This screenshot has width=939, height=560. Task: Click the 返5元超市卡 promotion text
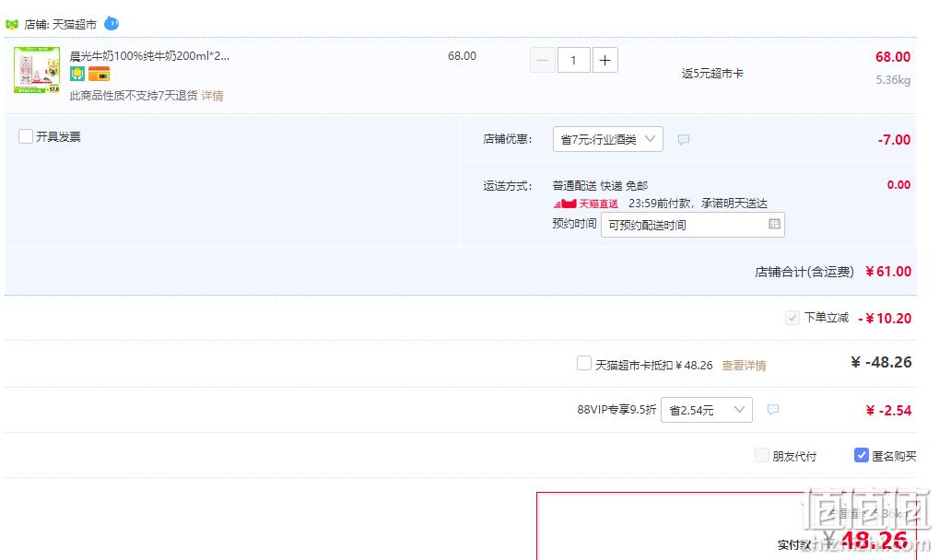(712, 74)
